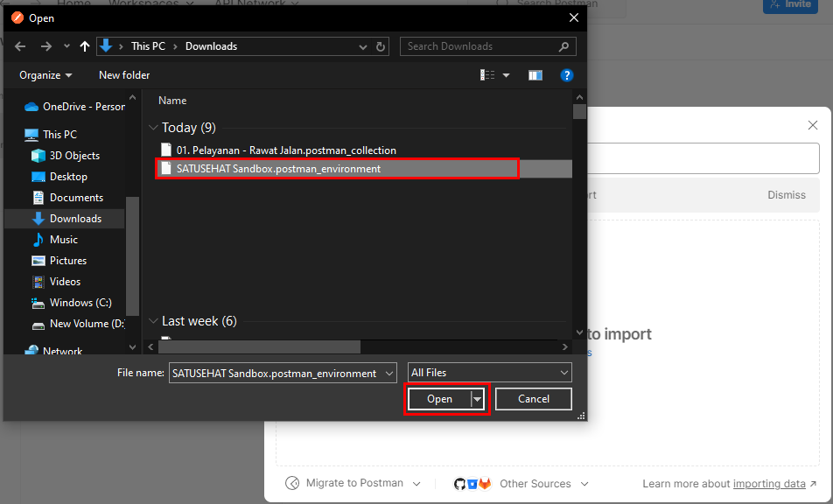Close the Postman import panel
This screenshot has width=833, height=504.
(x=812, y=125)
